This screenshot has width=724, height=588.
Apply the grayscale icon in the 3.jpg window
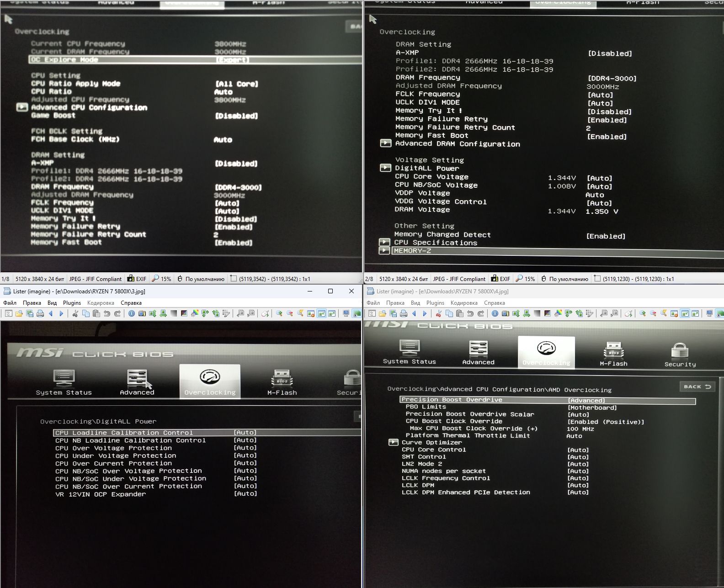click(x=174, y=313)
